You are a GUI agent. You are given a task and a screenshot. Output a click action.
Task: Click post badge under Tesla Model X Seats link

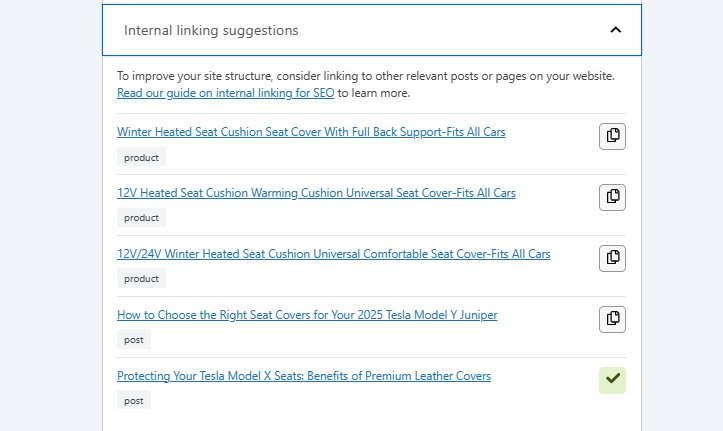click(x=134, y=401)
